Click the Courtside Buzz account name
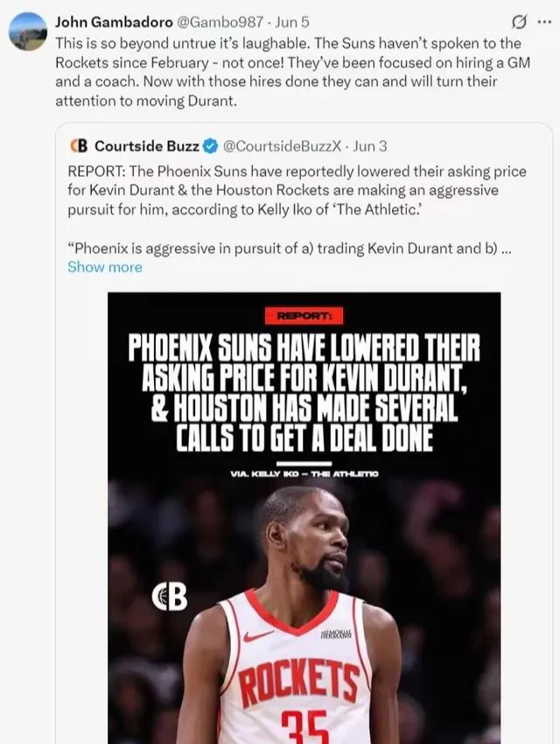The image size is (560, 744). pyautogui.click(x=147, y=146)
